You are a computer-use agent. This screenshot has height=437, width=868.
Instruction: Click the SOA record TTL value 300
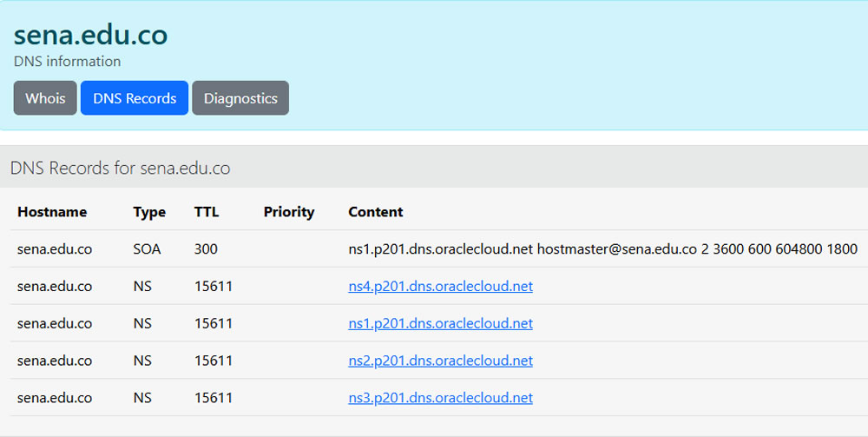click(x=206, y=249)
